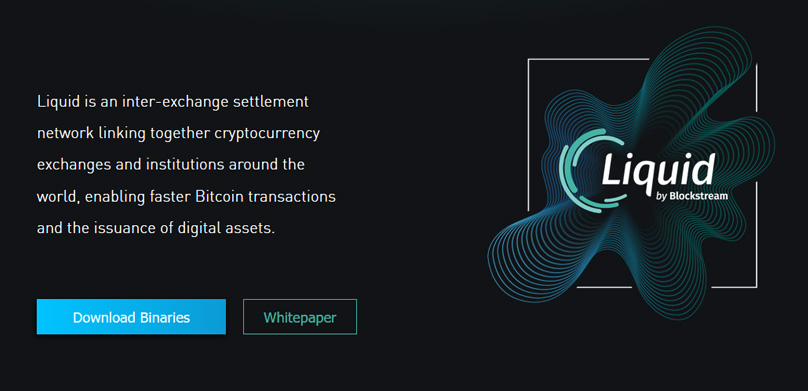Viewport: 808px width, 391px height.
Task: Select the word institutions in the description
Action: click(180, 165)
